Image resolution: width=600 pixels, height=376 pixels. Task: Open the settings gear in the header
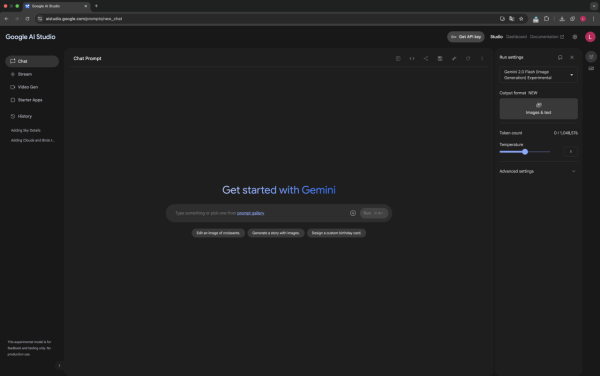coord(575,37)
